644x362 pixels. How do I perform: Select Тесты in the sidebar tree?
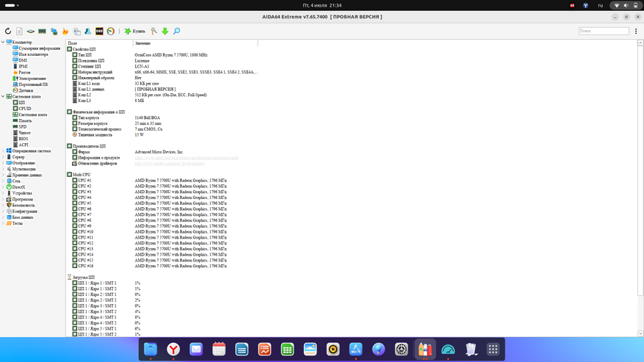click(17, 223)
